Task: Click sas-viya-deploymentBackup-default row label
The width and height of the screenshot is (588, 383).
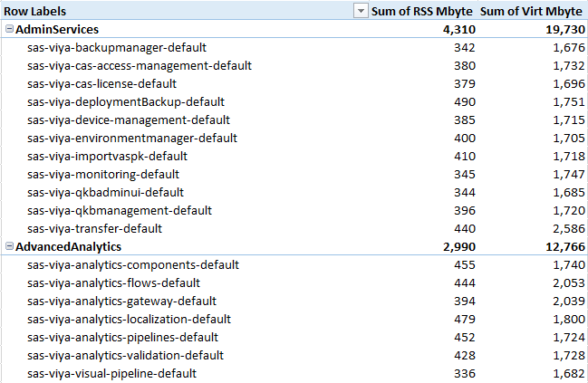Action: point(126,102)
